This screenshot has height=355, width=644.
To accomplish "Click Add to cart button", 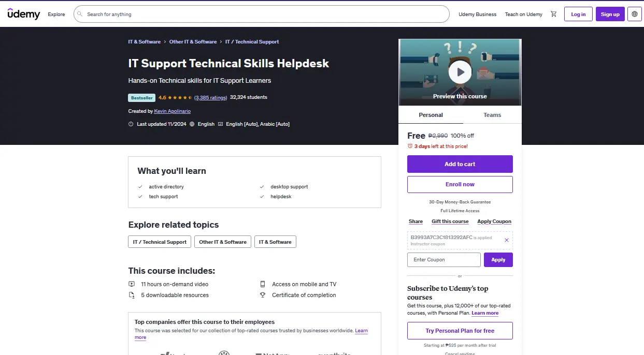I will (x=460, y=164).
